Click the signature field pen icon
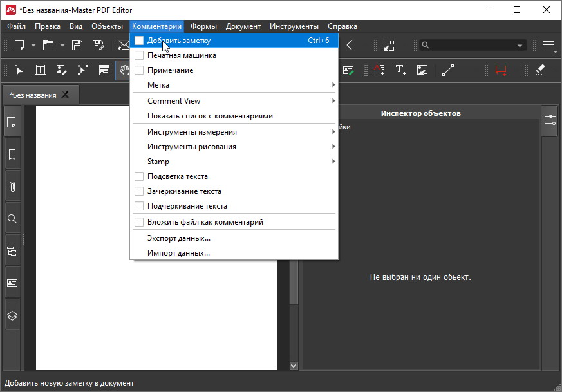This screenshot has height=392, width=562. pyautogui.click(x=348, y=70)
